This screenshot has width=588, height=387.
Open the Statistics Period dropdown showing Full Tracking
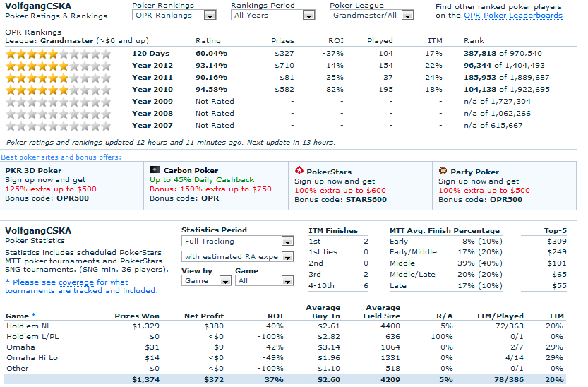pyautogui.click(x=238, y=241)
